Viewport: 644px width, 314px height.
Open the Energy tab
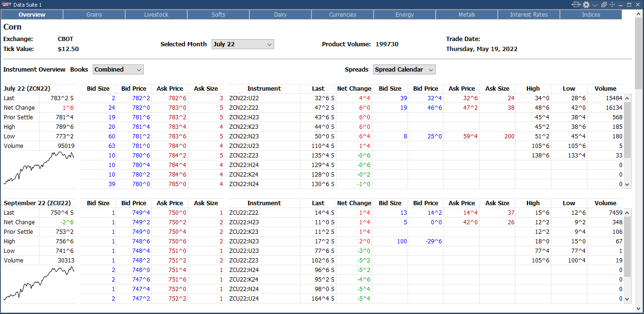[405, 14]
